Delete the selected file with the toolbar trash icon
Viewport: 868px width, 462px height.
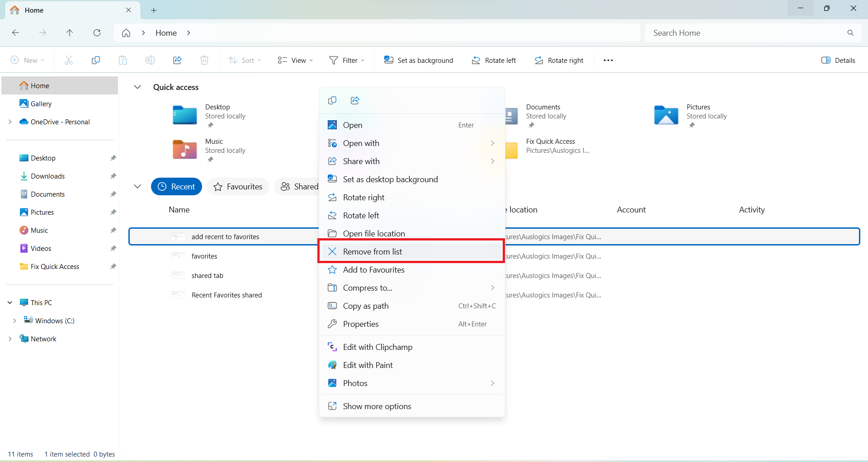tap(204, 60)
